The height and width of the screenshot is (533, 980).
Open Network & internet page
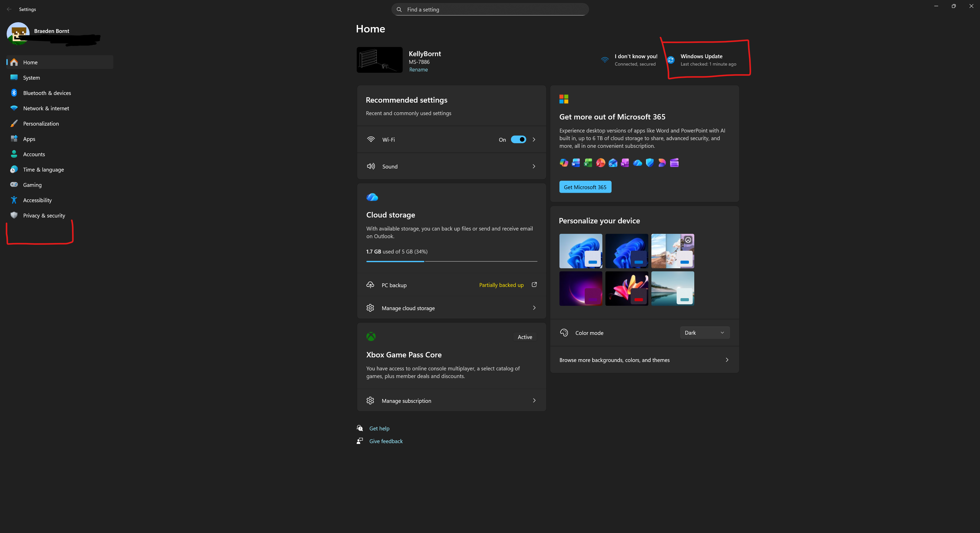pyautogui.click(x=60, y=108)
